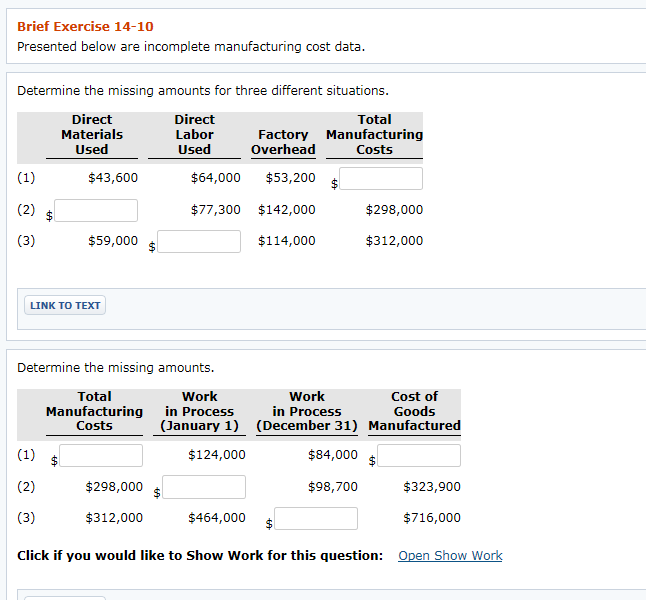Click Work in Process January 1 input row (2)
Image resolution: width=646 pixels, height=600 pixels.
(x=204, y=487)
